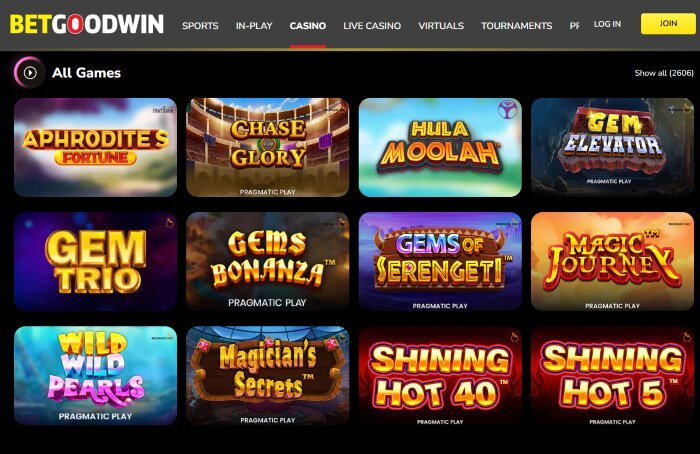
Task: Go to the In-Play section
Action: [x=254, y=26]
